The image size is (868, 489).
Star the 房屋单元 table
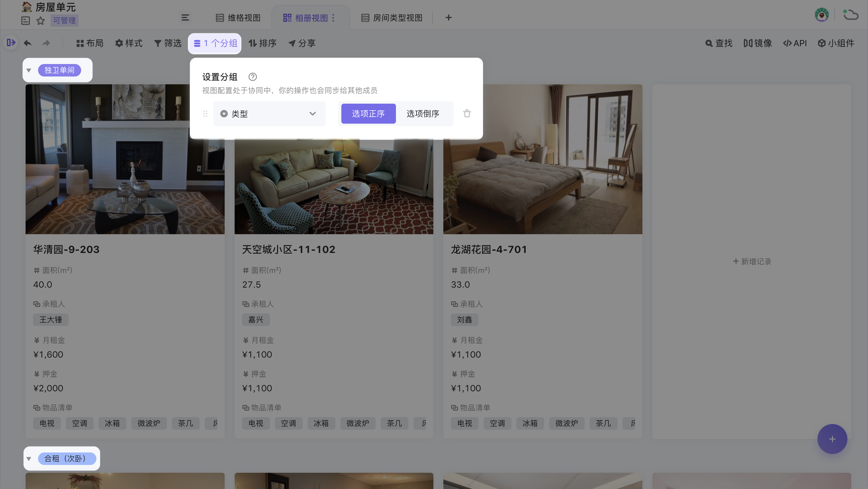click(x=41, y=21)
